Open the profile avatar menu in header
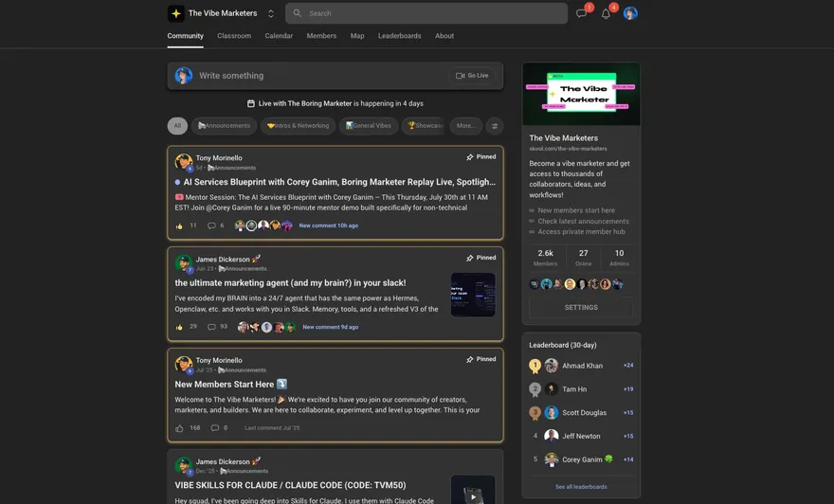Viewport: 834px width, 504px height. (630, 13)
